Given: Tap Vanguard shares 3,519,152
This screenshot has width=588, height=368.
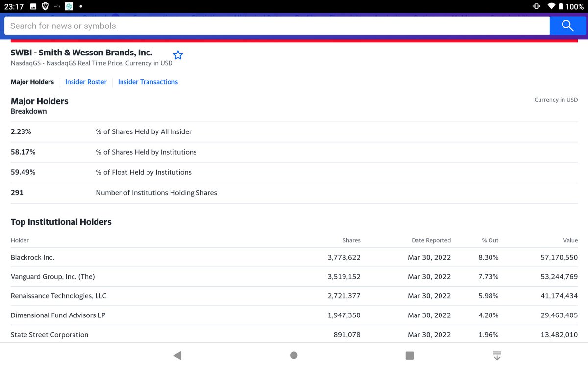Looking at the screenshot, I should point(344,277).
